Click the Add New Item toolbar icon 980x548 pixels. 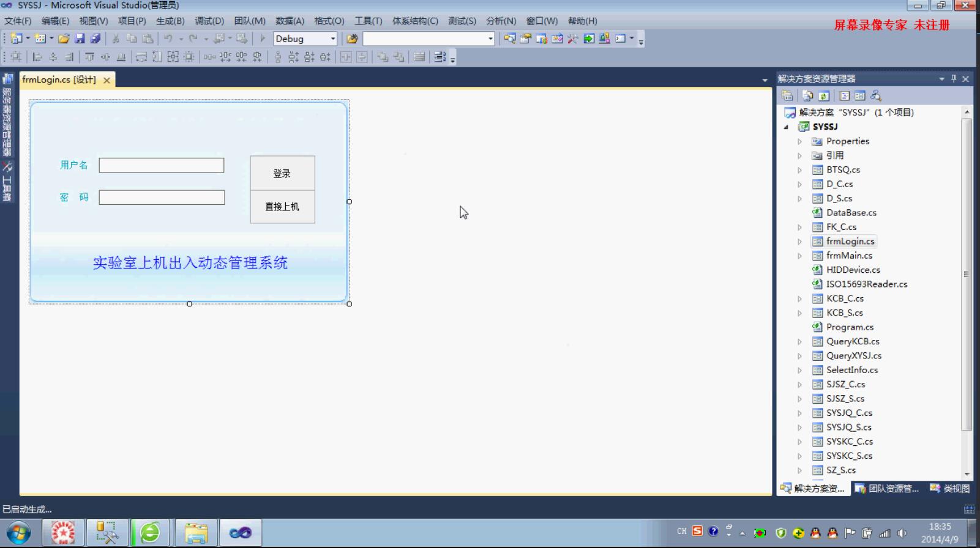point(40,39)
